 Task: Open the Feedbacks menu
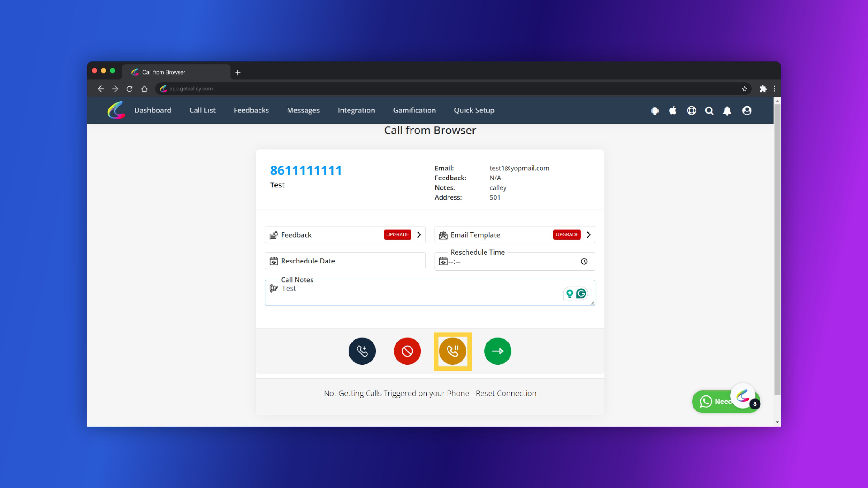coord(251,110)
